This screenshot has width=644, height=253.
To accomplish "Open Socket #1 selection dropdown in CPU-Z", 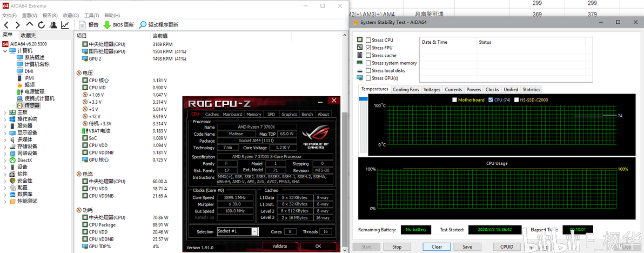I will [x=254, y=231].
